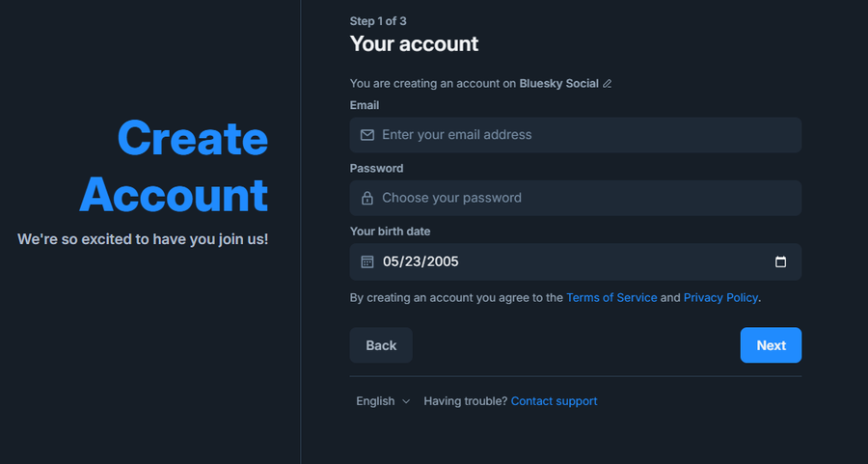The height and width of the screenshot is (464, 868).
Task: Go to the previous screen with the Back button
Action: click(x=381, y=345)
